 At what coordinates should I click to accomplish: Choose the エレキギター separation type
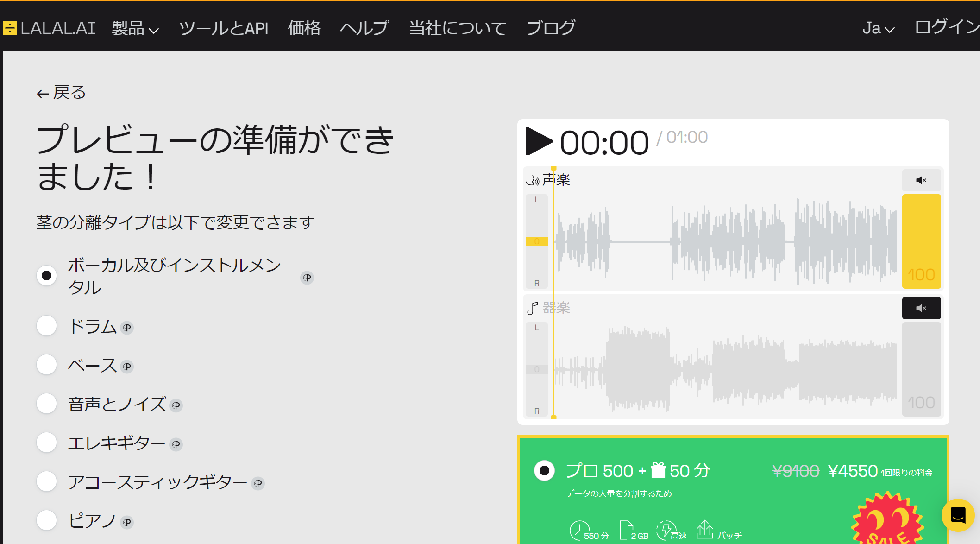click(47, 443)
